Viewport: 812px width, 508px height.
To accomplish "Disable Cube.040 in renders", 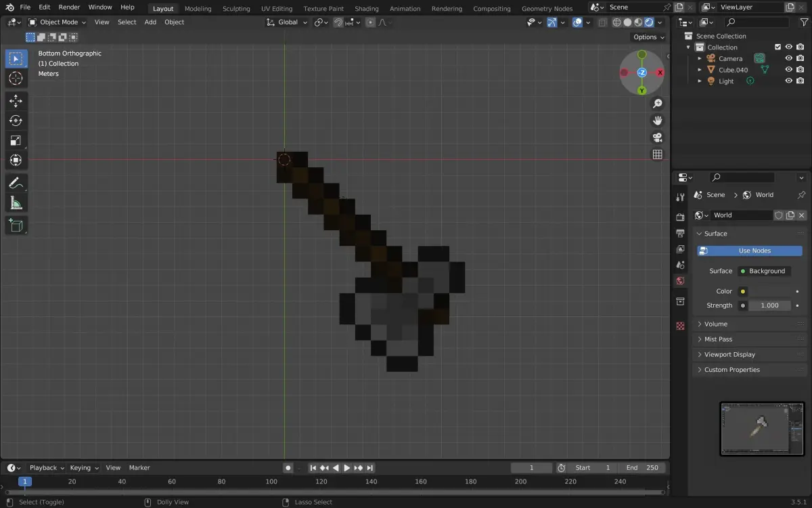I will click(x=800, y=70).
